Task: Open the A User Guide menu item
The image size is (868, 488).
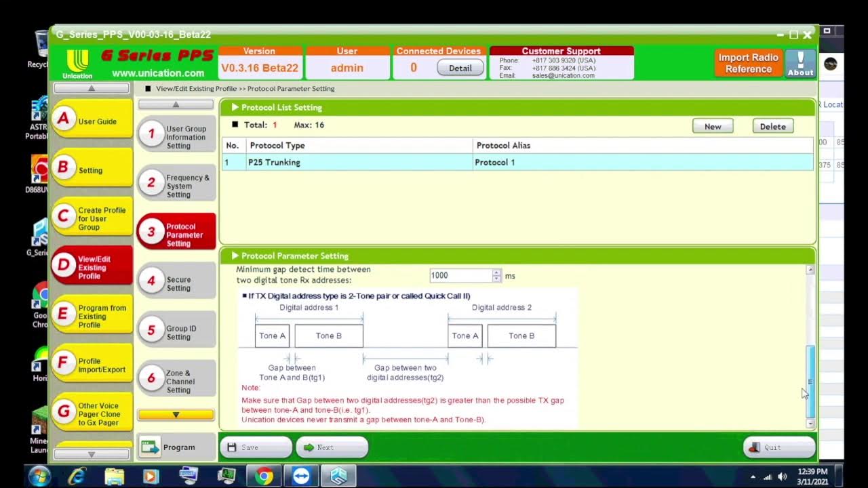Action: coord(92,119)
